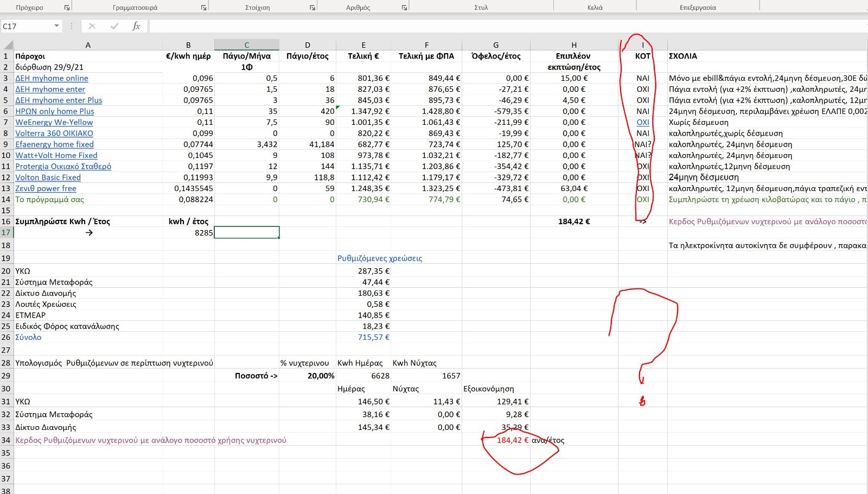Select row 26 header
Viewport: 868px width, 494px height.
(x=7, y=337)
